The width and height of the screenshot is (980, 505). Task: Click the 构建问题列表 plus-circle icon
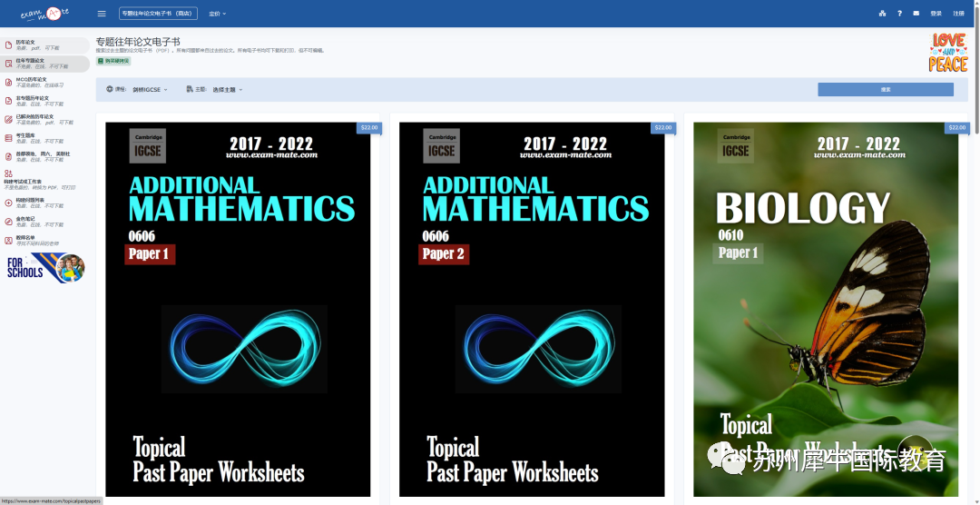coord(8,203)
